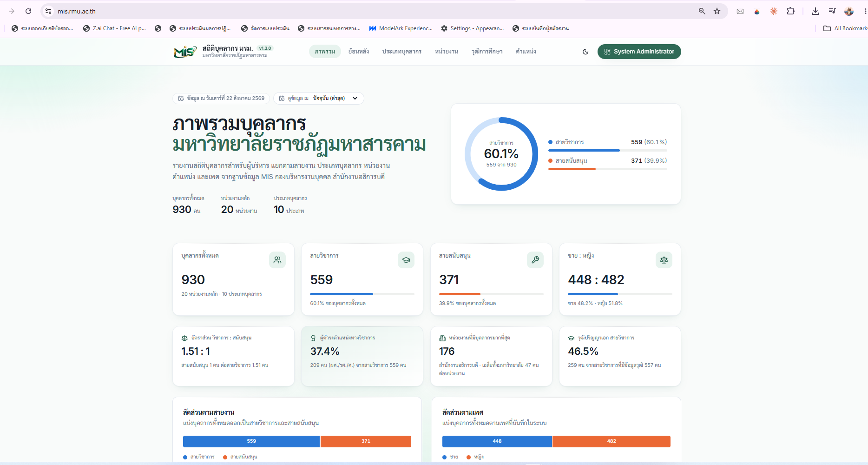Click the สัดส่วนตามสายงาน chart heading
This screenshot has width=868, height=465.
point(209,412)
